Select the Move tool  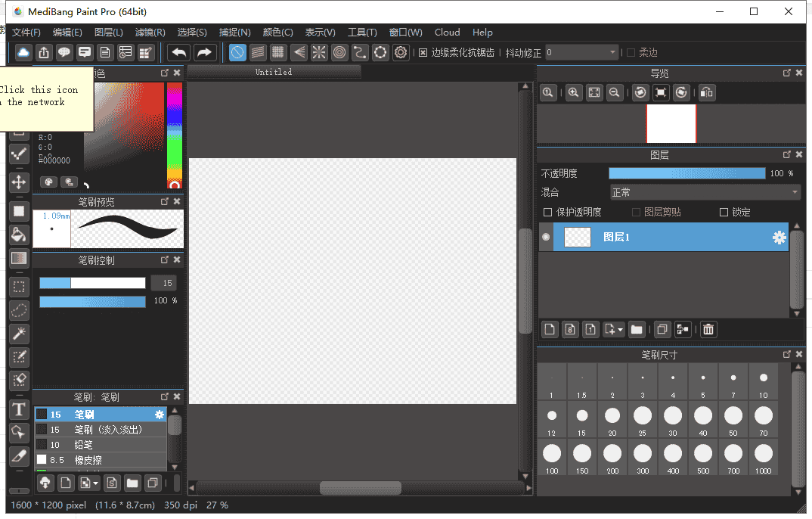[x=19, y=182]
